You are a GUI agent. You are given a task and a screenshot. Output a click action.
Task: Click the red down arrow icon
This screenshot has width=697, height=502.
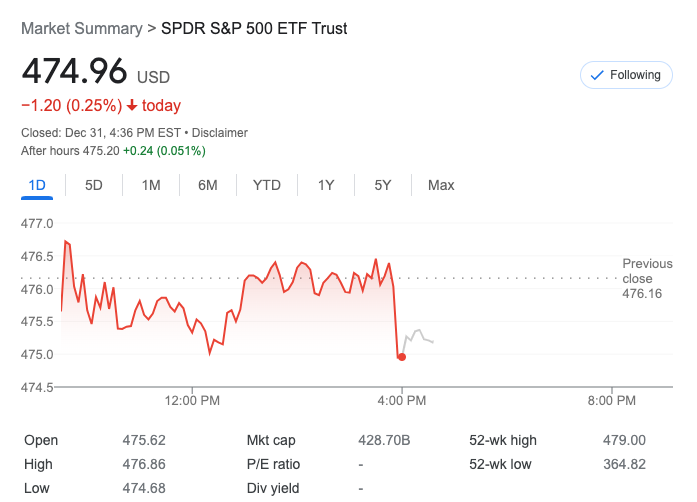click(131, 106)
